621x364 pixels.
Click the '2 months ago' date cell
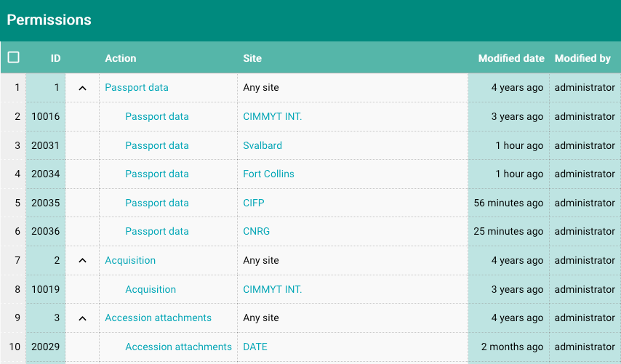tap(508, 347)
